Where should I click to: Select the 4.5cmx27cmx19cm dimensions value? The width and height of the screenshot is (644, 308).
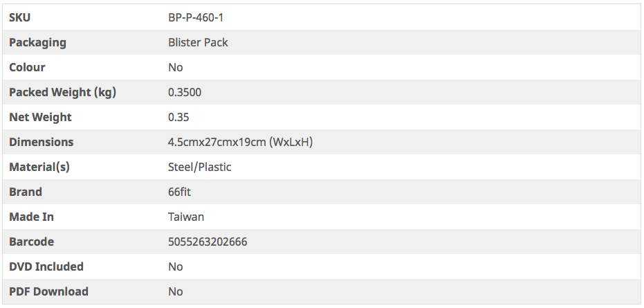pos(241,142)
